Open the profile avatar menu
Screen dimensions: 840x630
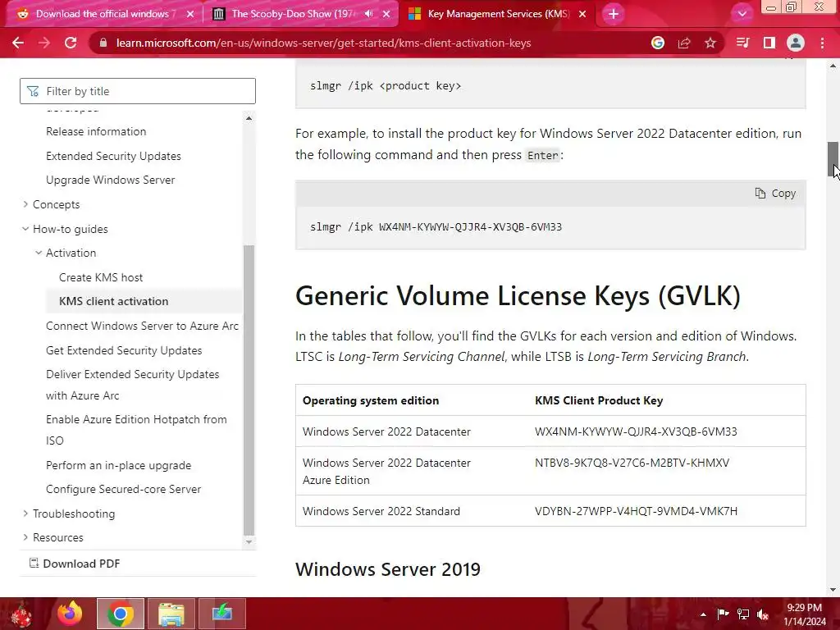click(x=796, y=43)
